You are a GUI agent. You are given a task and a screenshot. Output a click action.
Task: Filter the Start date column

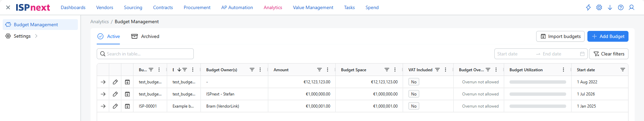623,70
